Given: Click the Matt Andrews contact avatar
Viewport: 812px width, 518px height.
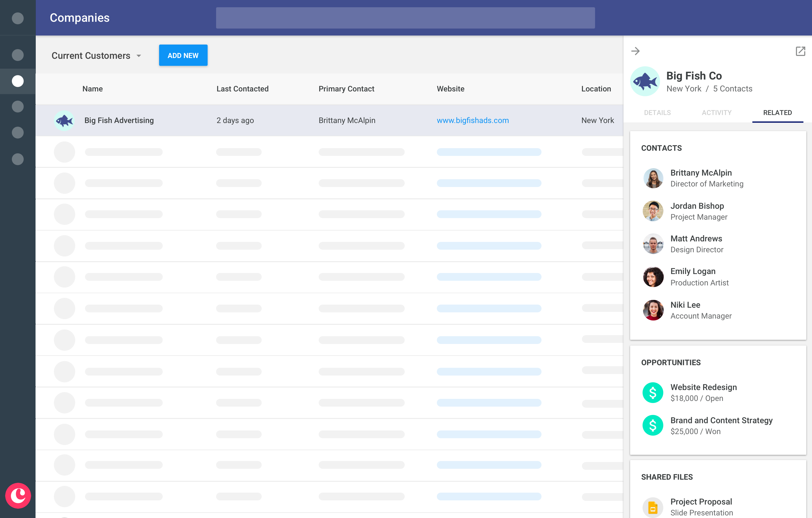Looking at the screenshot, I should pos(653,244).
